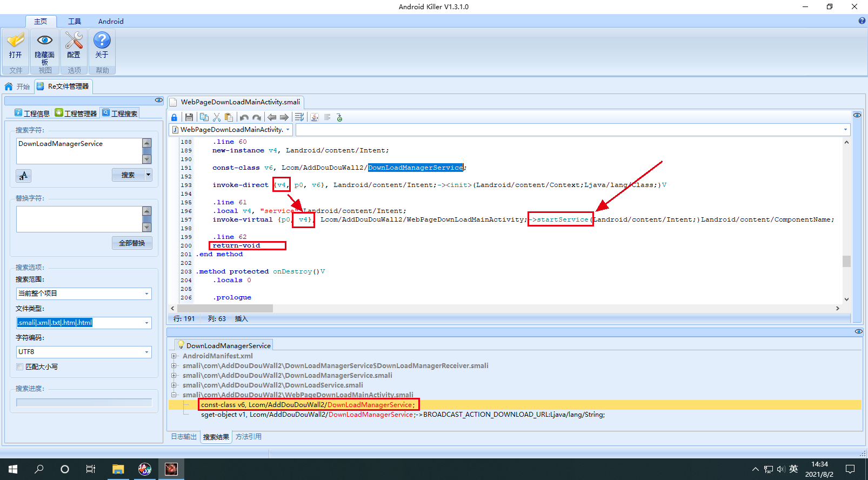This screenshot has height=480, width=868.
Task: Expand the AndroidManifest.xml result node
Action: coord(174,356)
